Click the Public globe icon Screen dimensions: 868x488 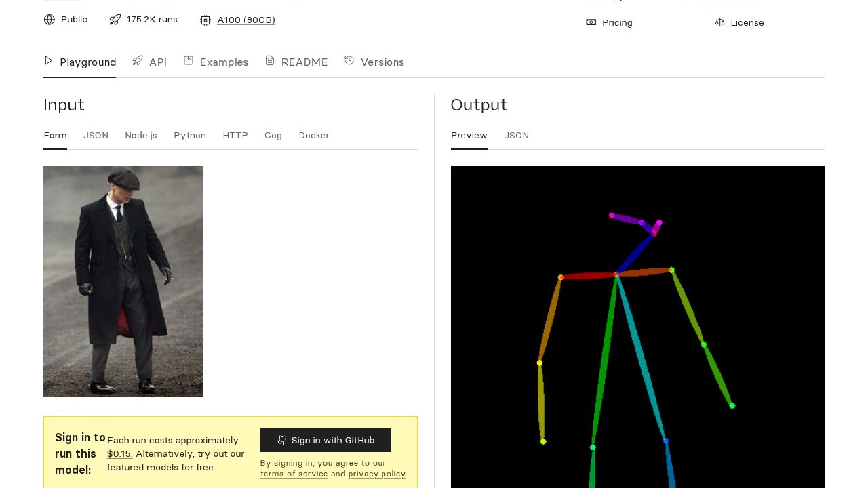[50, 20]
